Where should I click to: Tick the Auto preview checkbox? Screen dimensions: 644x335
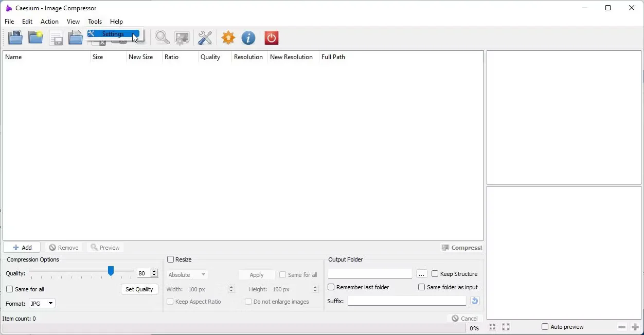coord(545,327)
